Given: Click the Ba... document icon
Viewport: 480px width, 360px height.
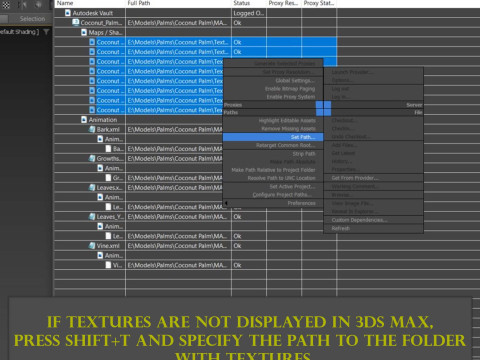Looking at the screenshot, I should (108, 148).
